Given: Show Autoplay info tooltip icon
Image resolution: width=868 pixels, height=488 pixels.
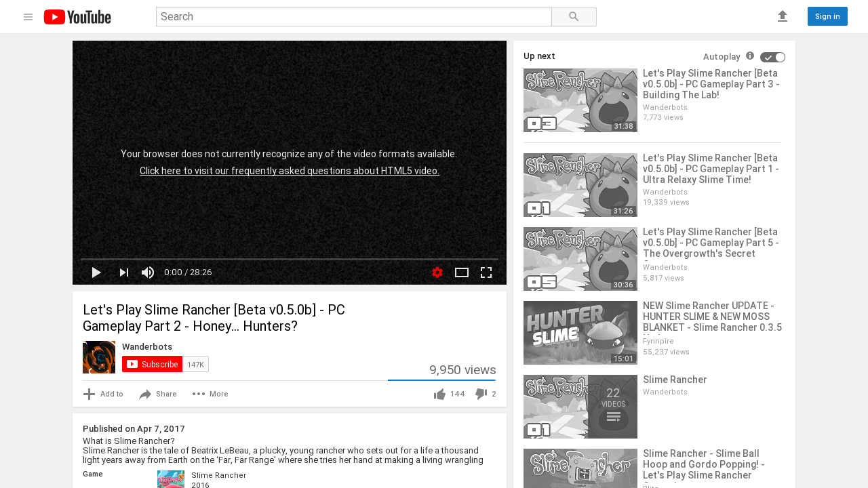Looking at the screenshot, I should [750, 56].
